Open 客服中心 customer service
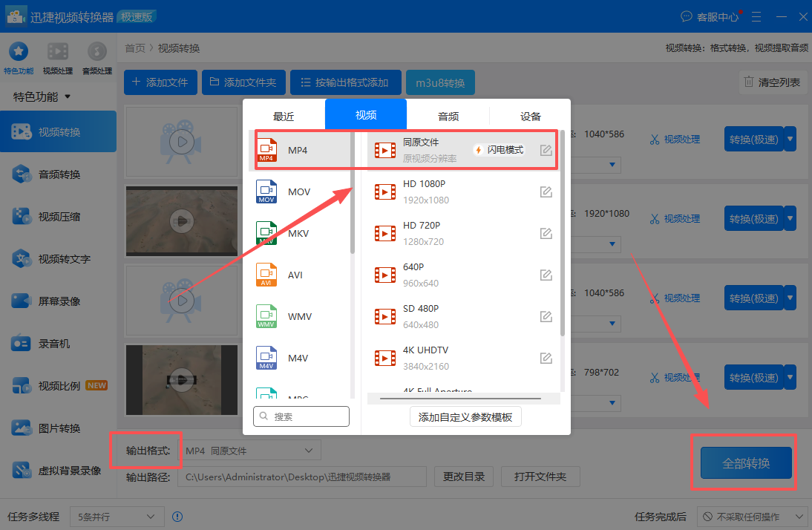This screenshot has width=812, height=530. click(709, 16)
